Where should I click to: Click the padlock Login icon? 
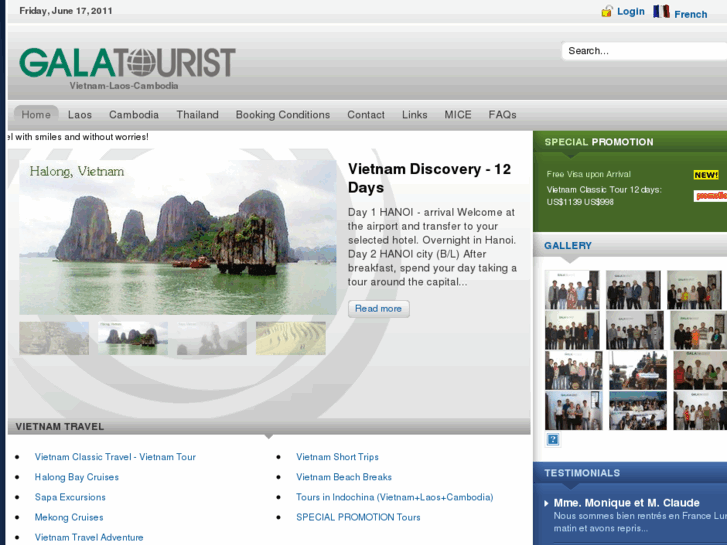[606, 11]
